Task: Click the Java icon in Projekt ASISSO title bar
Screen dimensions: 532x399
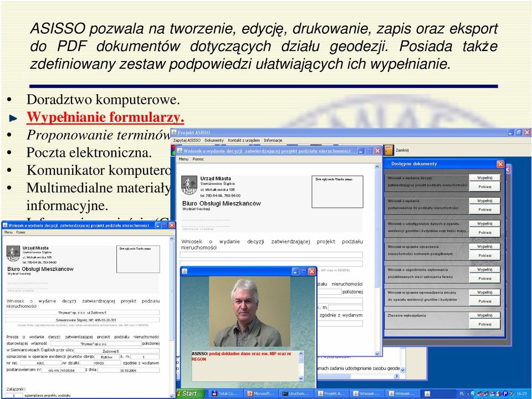Action: click(174, 132)
